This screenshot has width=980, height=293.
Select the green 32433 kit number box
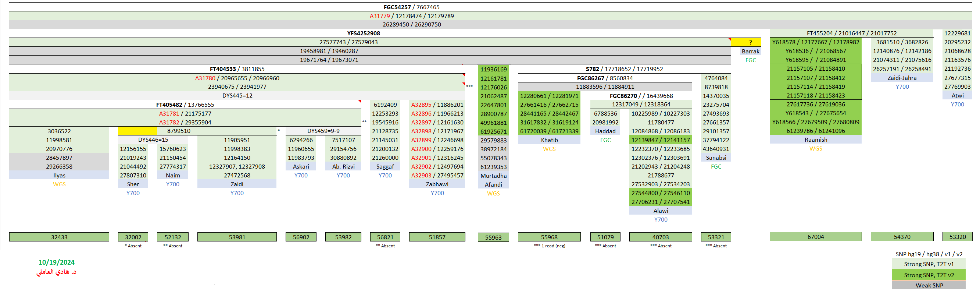[59, 237]
